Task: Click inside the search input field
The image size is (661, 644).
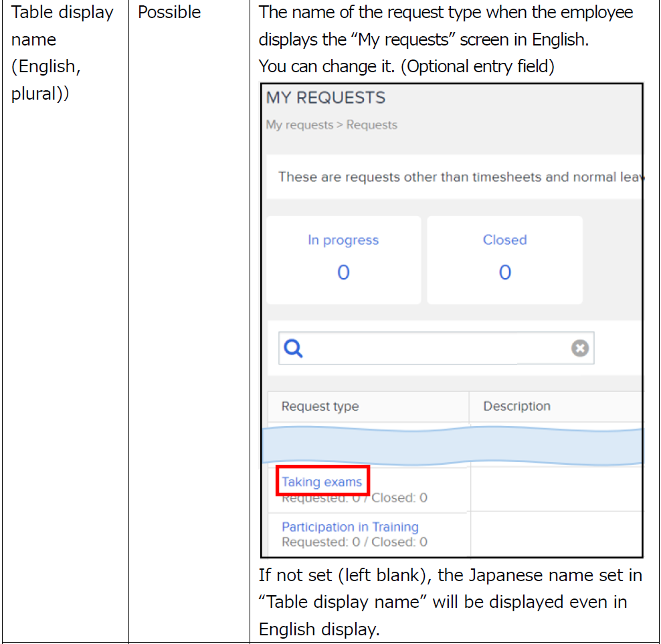Action: coord(435,348)
